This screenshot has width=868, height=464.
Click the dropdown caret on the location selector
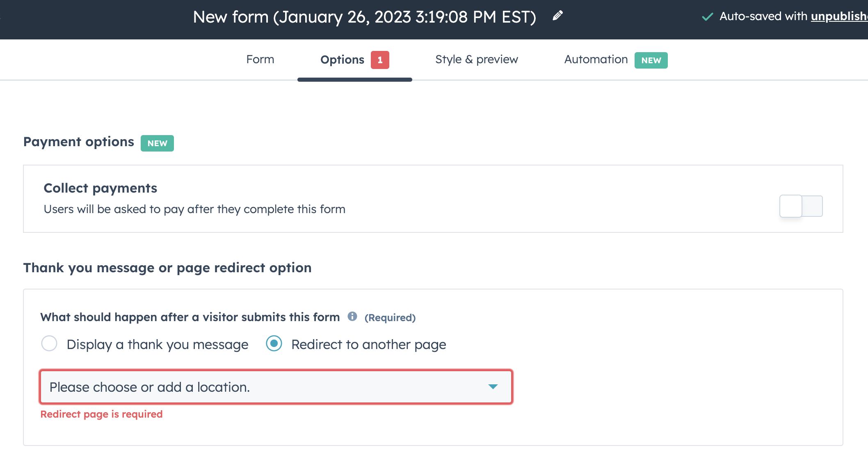tap(493, 386)
